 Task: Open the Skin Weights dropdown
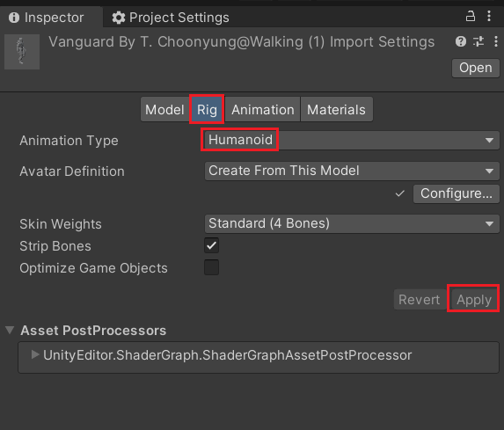pos(352,223)
